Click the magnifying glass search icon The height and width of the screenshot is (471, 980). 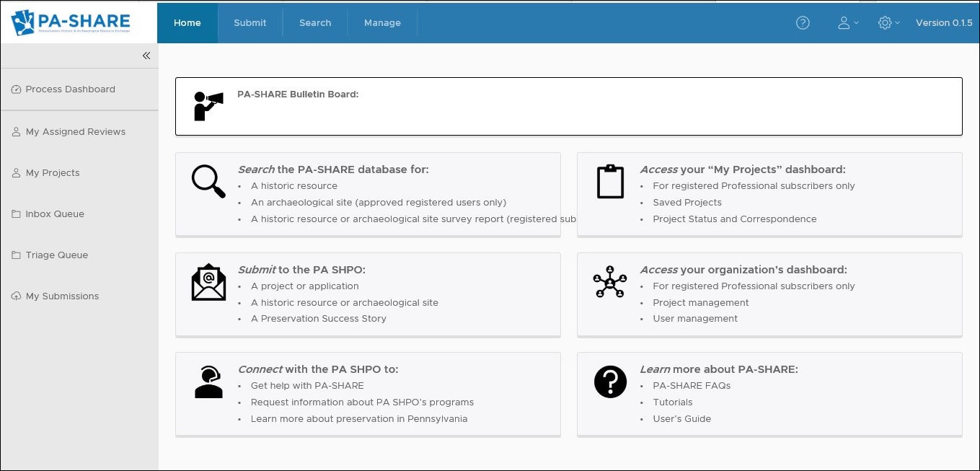pos(208,182)
